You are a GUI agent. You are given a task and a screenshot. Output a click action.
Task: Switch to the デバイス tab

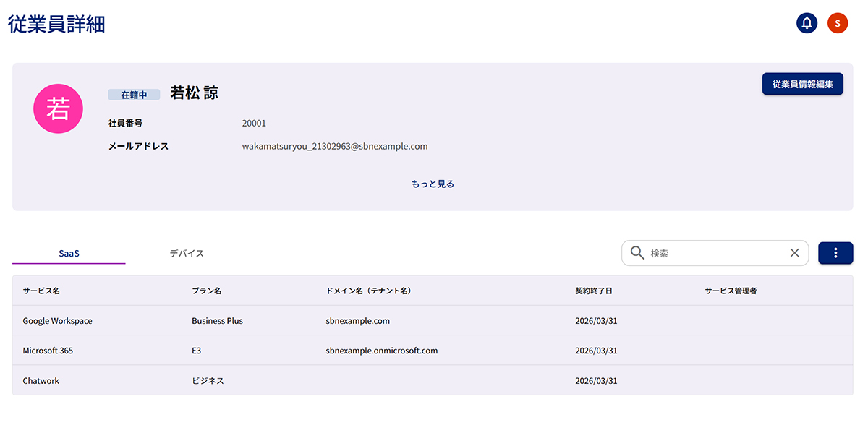pyautogui.click(x=187, y=254)
